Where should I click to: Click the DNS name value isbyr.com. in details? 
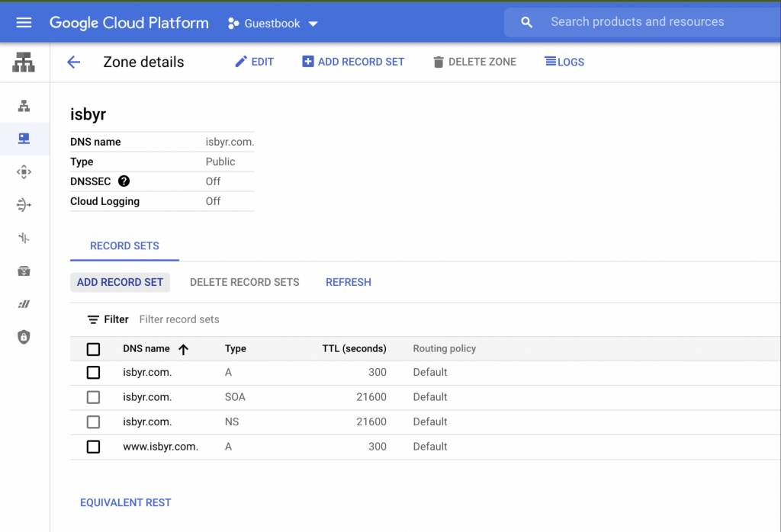pyautogui.click(x=230, y=142)
